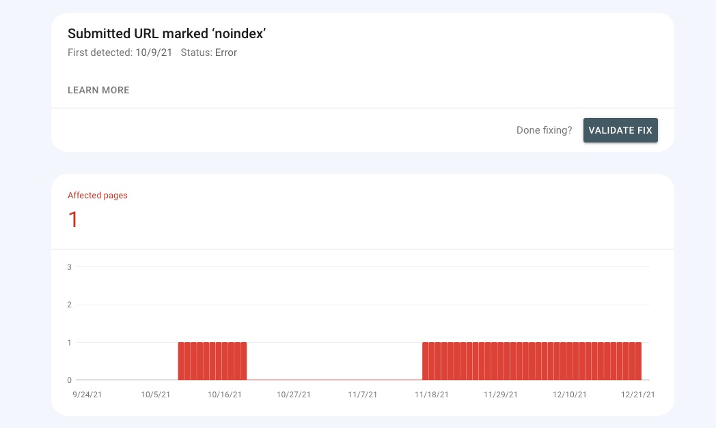Image resolution: width=716 pixels, height=428 pixels.
Task: Click the red affected pages count
Action: tap(73, 219)
